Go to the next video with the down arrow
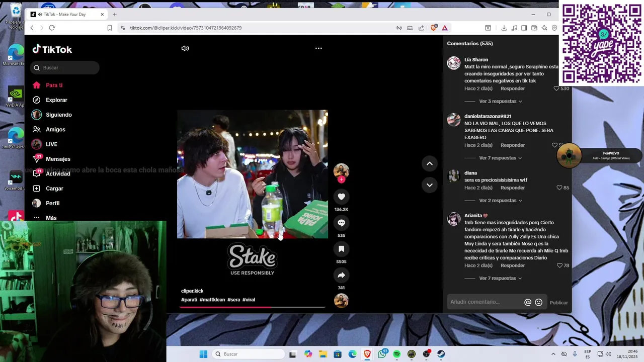 click(x=430, y=185)
